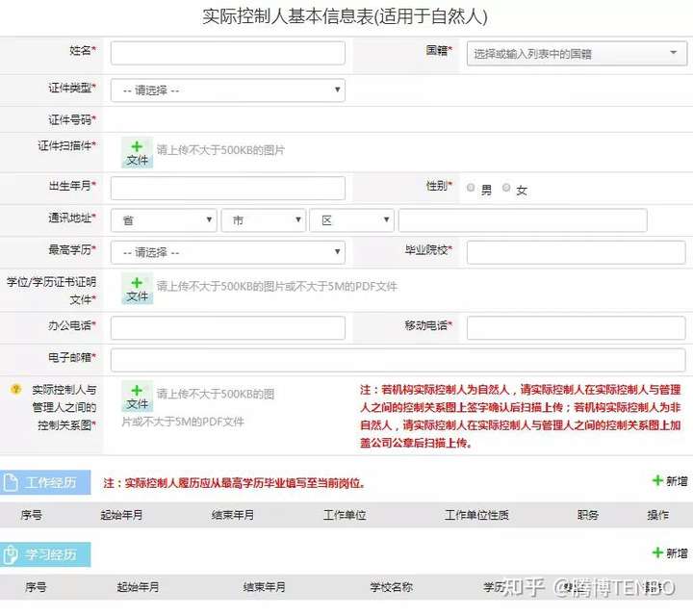Upload file for 学位/学历证书证明文件
This screenshot has height=616, width=693.
(138, 289)
